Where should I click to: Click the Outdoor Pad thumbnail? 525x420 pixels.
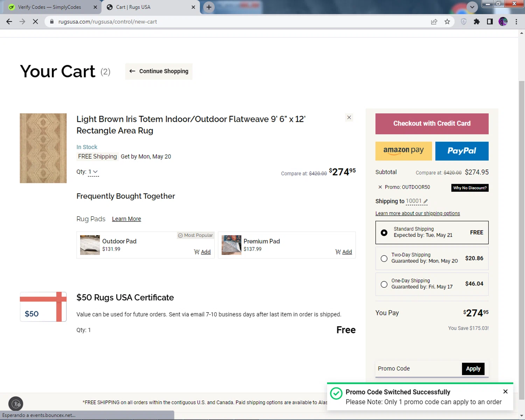[90, 245]
